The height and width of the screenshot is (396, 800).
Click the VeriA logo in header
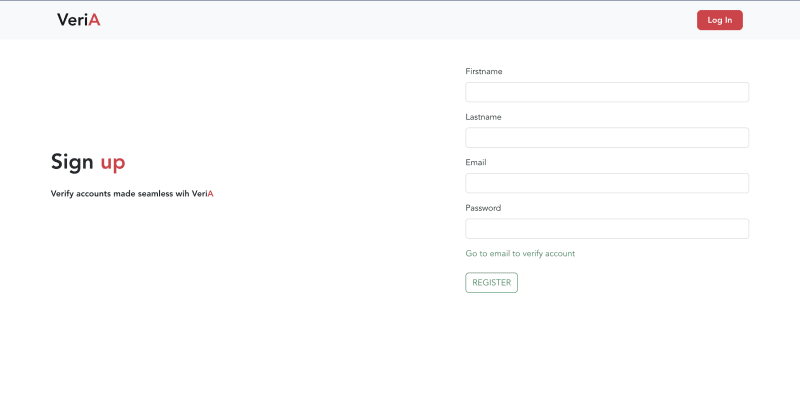point(79,20)
